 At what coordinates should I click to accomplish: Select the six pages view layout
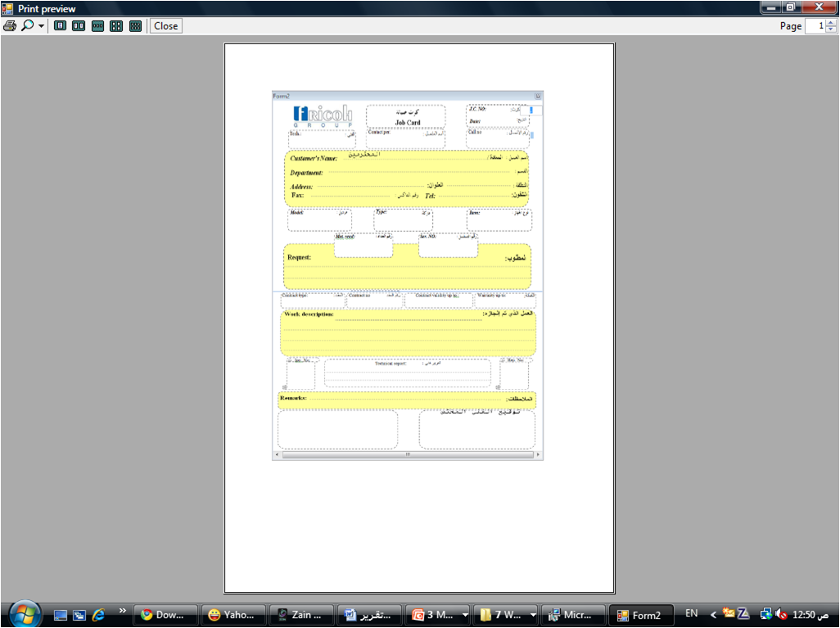pyautogui.click(x=135, y=26)
